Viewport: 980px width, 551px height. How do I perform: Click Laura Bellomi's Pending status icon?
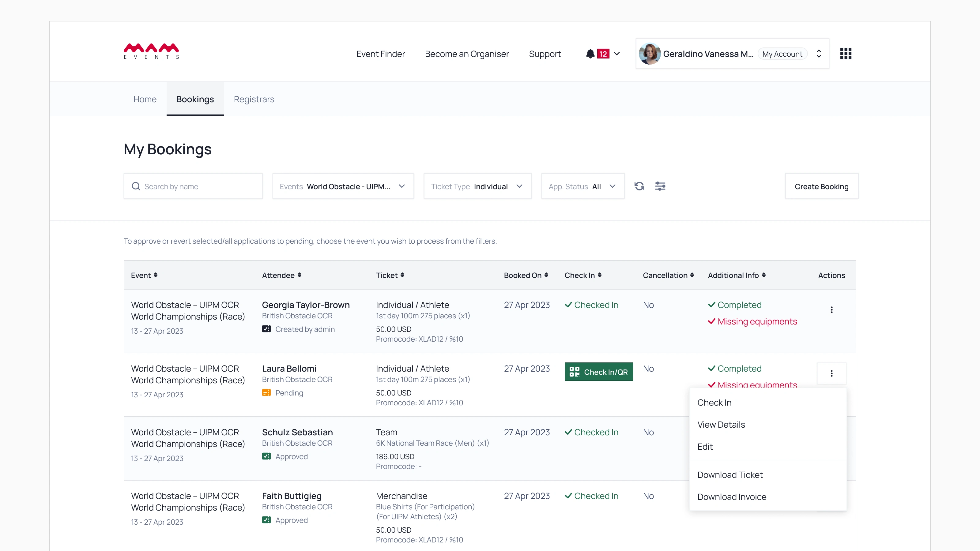(x=266, y=392)
